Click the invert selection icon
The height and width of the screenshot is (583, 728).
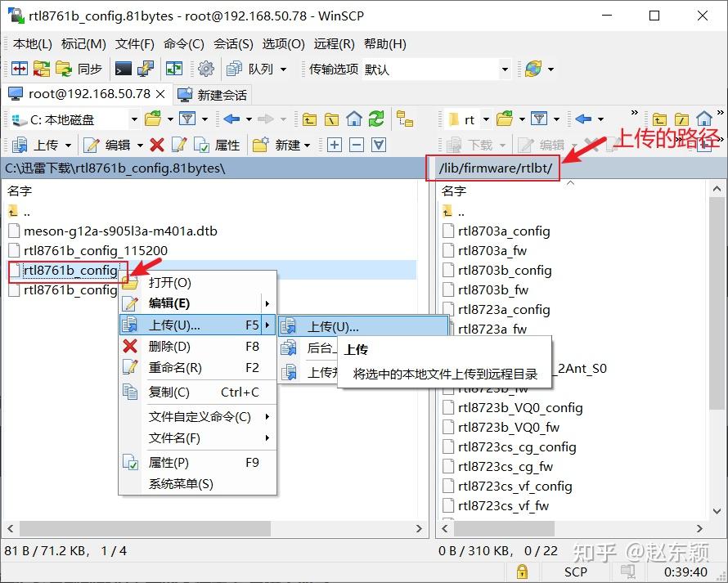(x=379, y=146)
